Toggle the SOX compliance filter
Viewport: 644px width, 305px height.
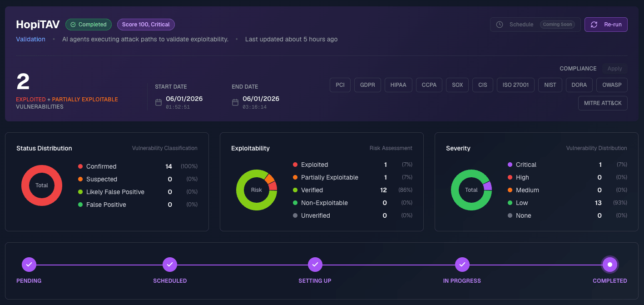(457, 85)
